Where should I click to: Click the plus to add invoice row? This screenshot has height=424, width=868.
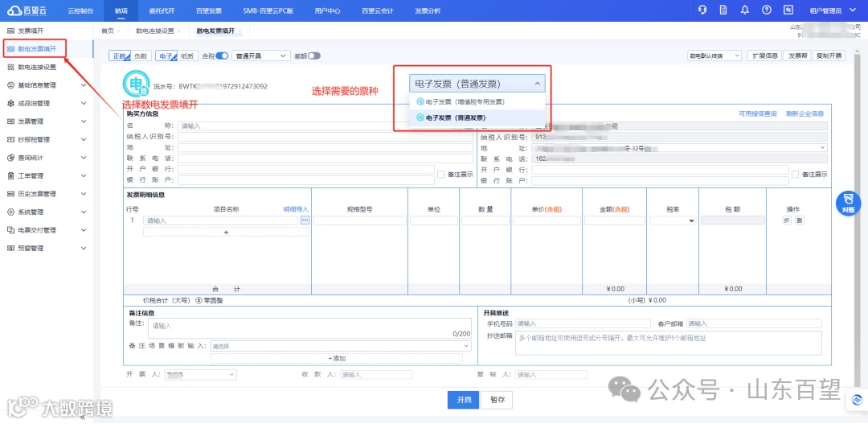[x=226, y=233]
